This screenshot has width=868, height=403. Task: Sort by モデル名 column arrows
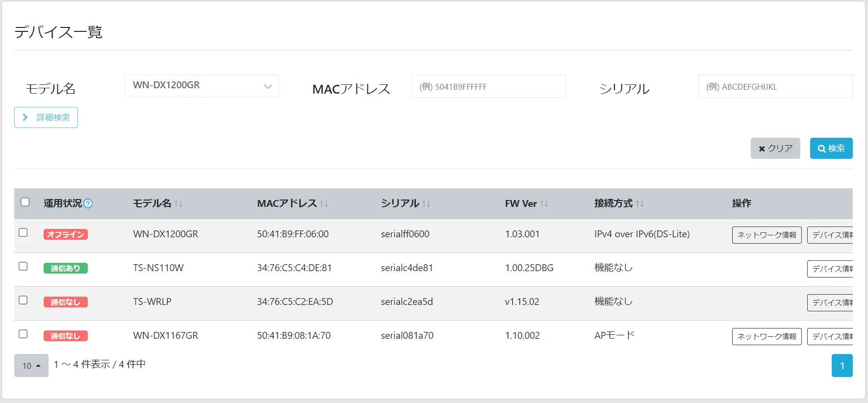(x=179, y=203)
